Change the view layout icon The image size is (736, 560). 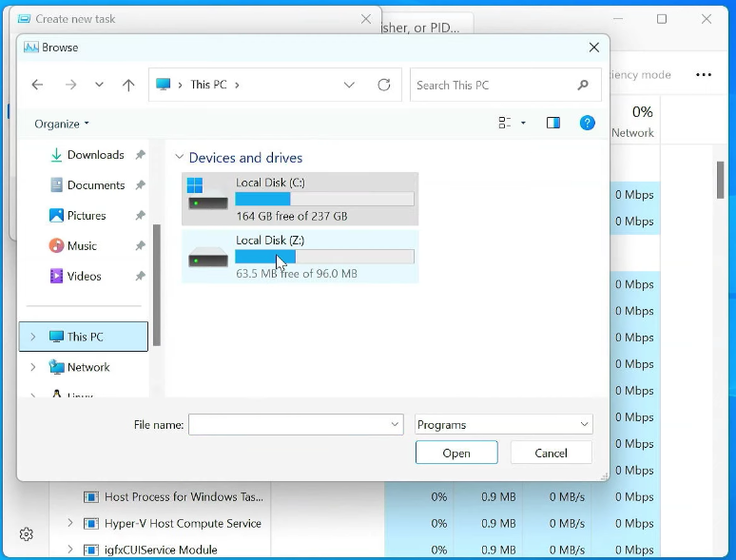(x=505, y=123)
